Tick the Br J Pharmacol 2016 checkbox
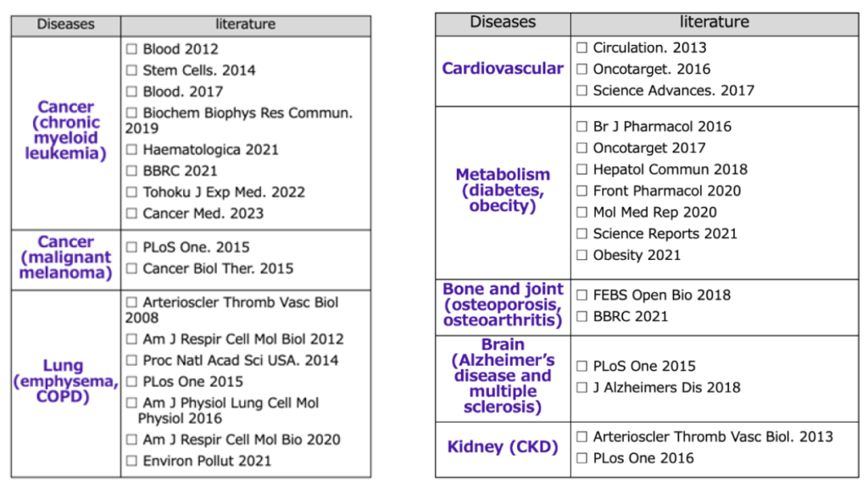 coord(581,127)
